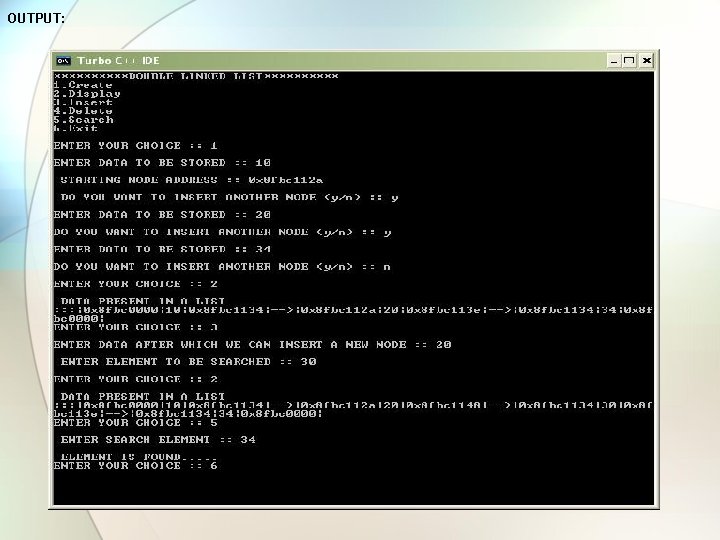Close the Turbo C++ IDE window
The image size is (720, 540).
click(647, 61)
